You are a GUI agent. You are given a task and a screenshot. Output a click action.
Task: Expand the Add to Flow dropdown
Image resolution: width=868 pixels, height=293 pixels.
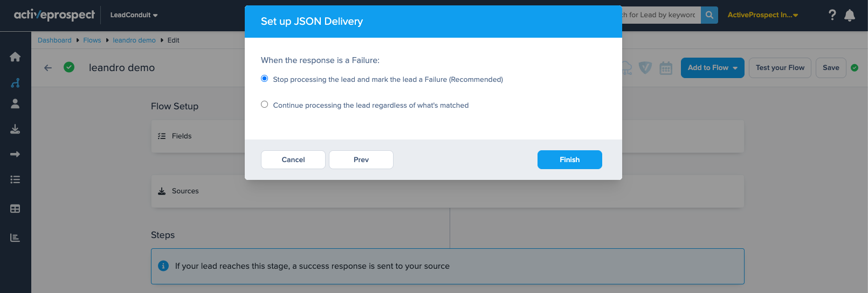point(712,68)
